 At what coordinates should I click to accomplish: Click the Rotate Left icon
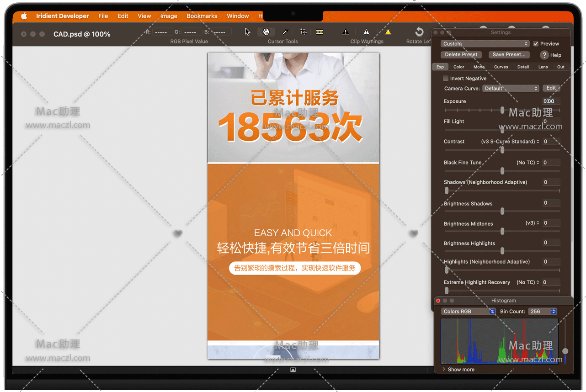pos(419,32)
